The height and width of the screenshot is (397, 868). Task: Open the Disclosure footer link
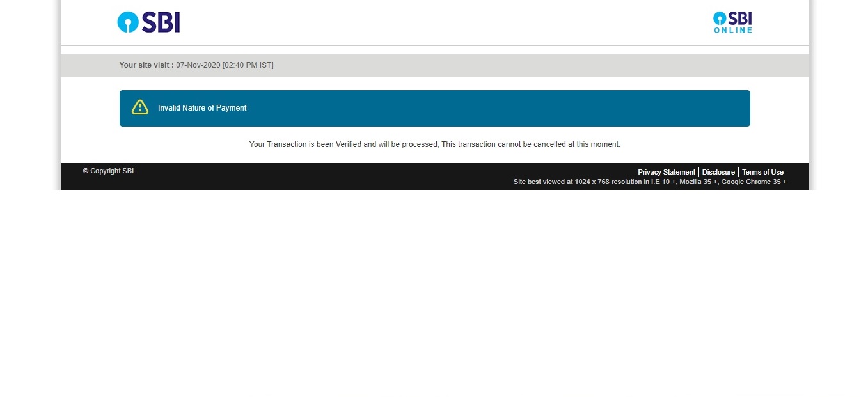[718, 172]
